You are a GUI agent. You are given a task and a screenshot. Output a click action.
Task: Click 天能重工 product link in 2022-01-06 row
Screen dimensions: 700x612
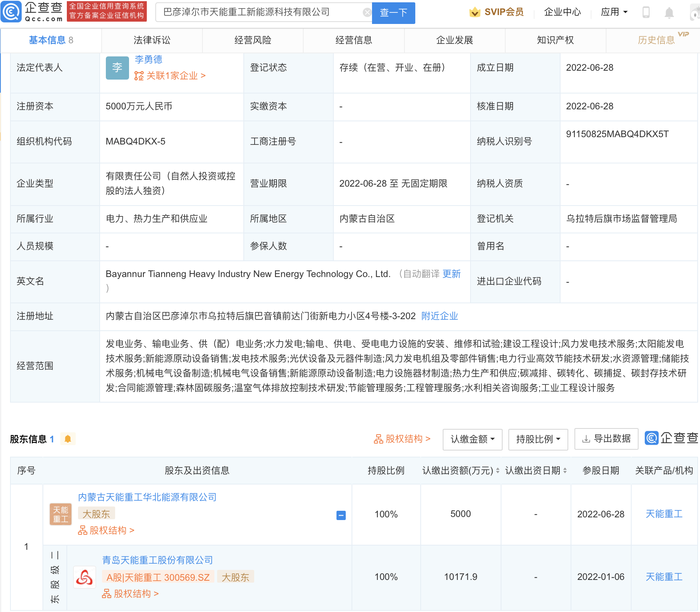(664, 577)
